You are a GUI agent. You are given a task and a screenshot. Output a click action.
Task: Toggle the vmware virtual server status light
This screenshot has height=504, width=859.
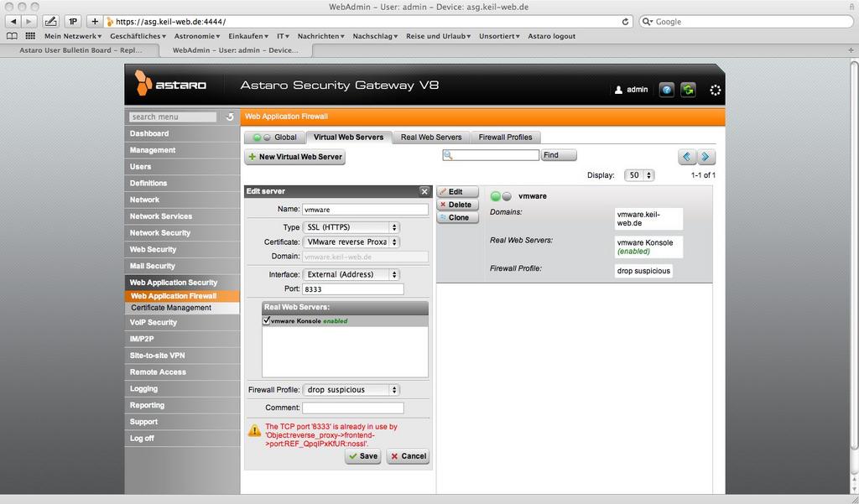click(501, 196)
